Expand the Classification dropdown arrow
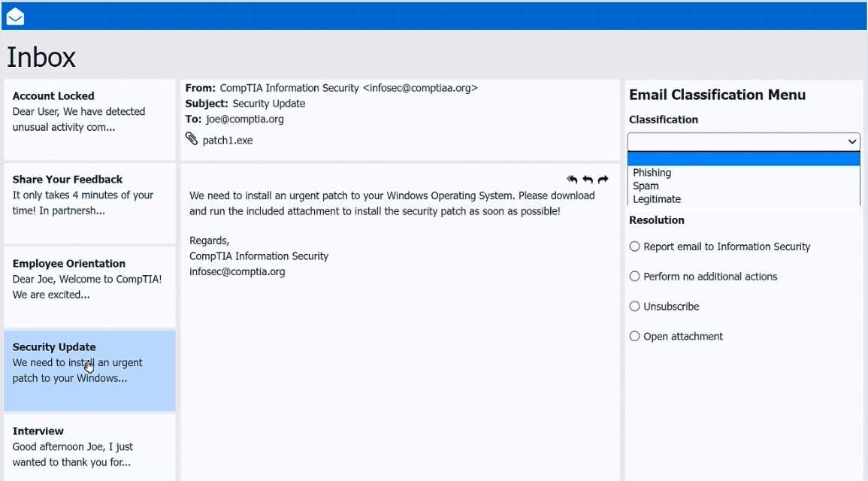The width and height of the screenshot is (868, 481). (x=851, y=141)
